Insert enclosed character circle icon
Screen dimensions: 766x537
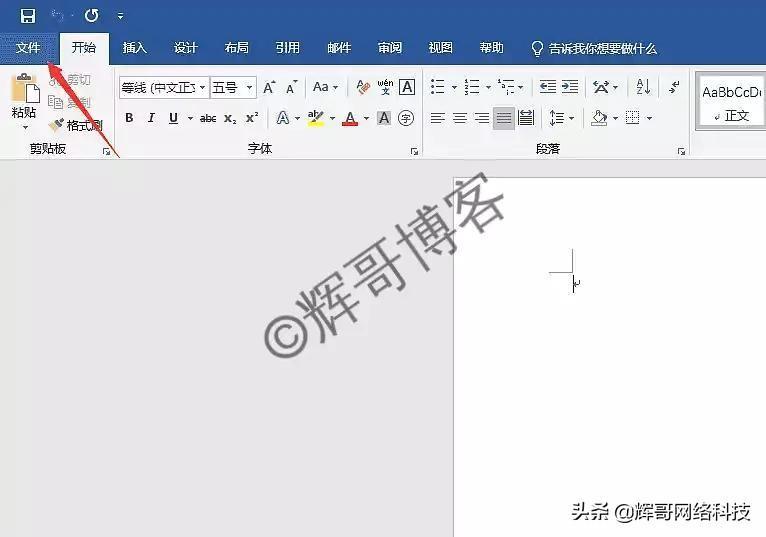pyautogui.click(x=406, y=118)
